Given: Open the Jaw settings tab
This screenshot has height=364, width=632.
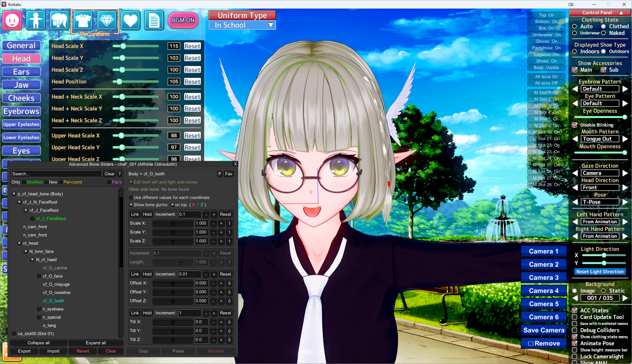Looking at the screenshot, I should tap(21, 85).
